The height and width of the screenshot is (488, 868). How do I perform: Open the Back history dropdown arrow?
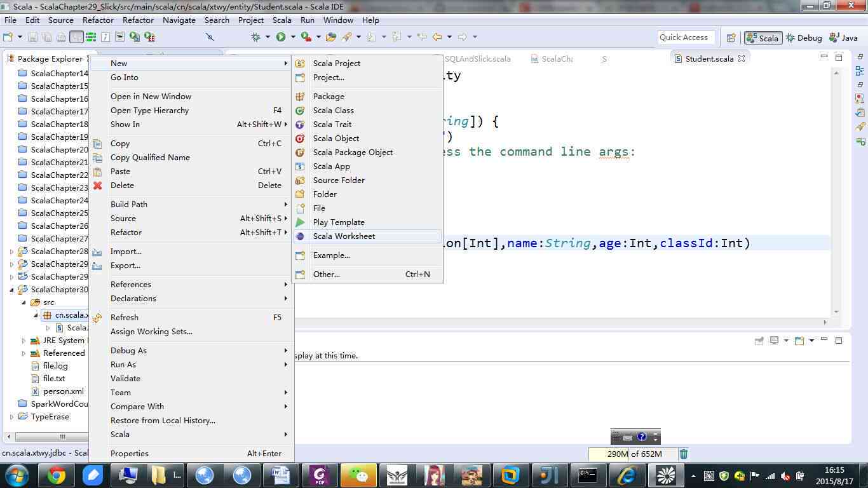click(x=449, y=37)
